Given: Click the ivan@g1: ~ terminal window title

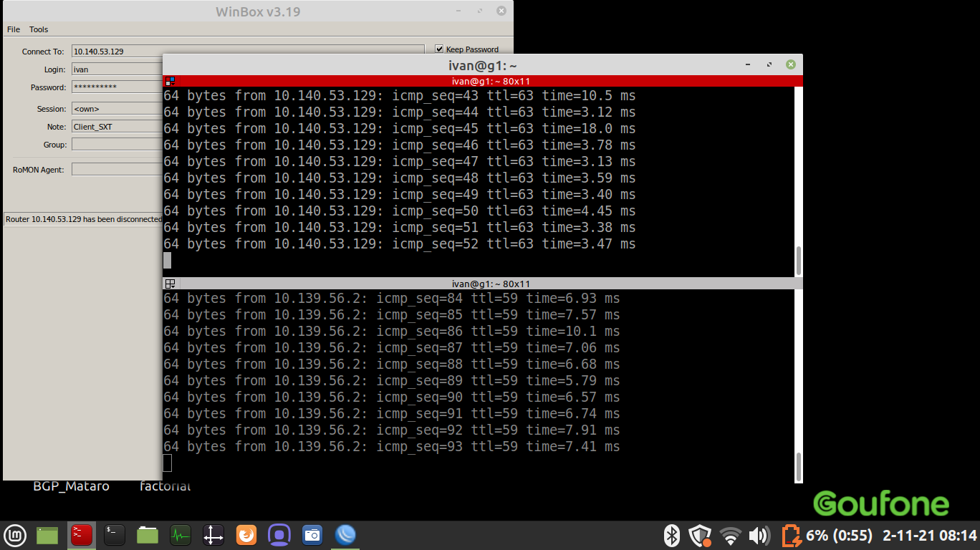Looking at the screenshot, I should tap(483, 64).
